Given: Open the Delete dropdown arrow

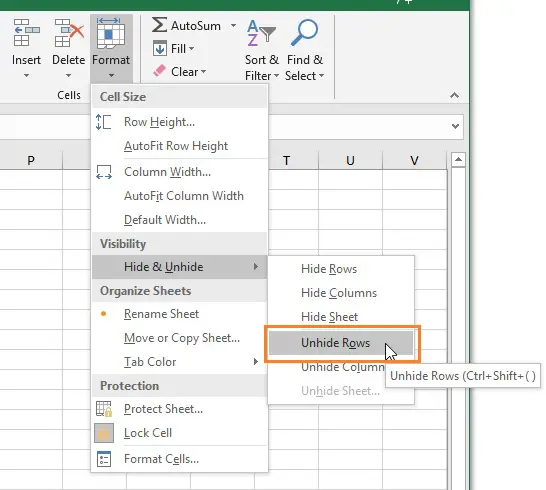Looking at the screenshot, I should (x=69, y=76).
